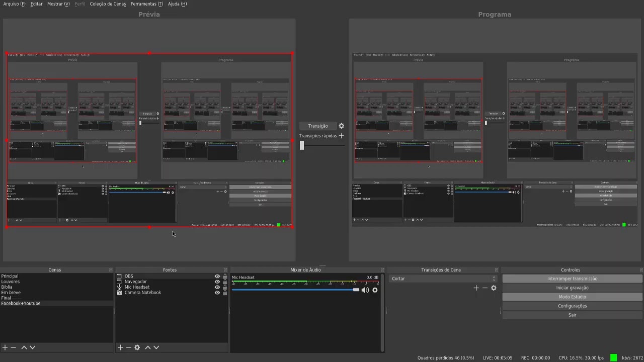This screenshot has width=644, height=362.
Task: Select the Principal scene
Action: (x=56, y=276)
